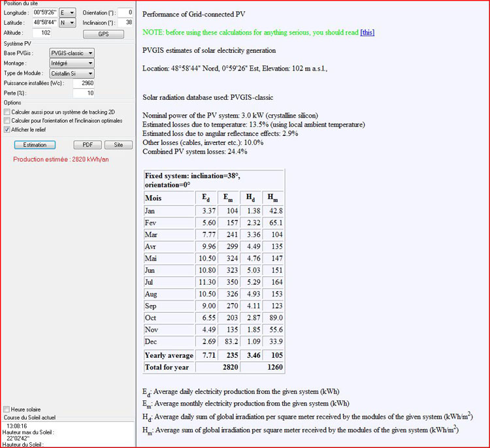Expand the Montage type dropdown
This screenshot has width=490, height=448.
click(x=73, y=63)
